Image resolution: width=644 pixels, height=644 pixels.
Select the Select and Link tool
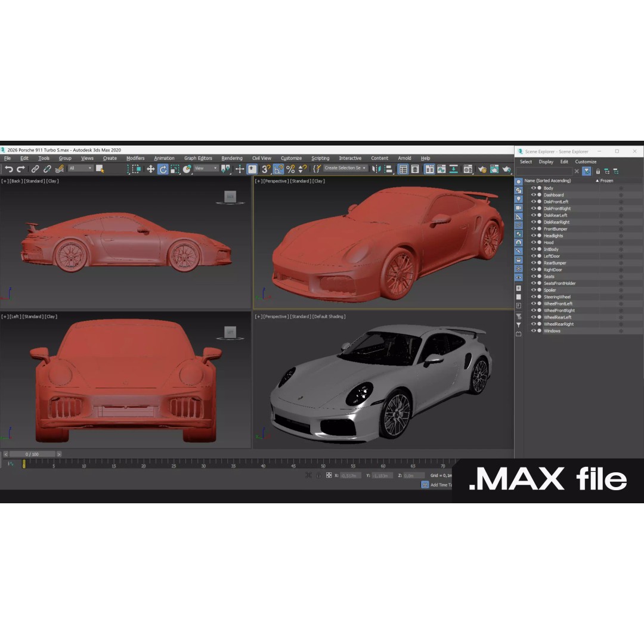coord(35,169)
